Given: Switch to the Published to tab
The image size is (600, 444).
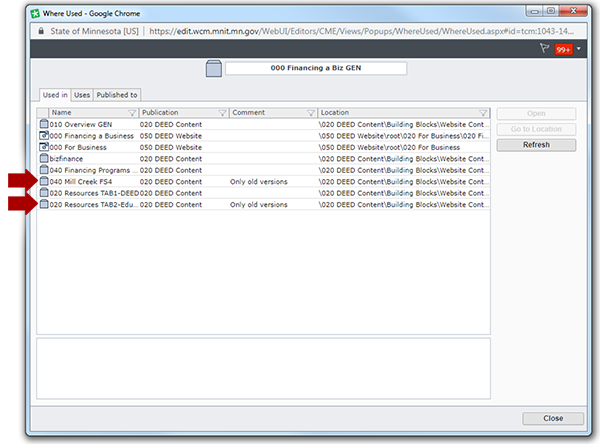Looking at the screenshot, I should (x=117, y=95).
